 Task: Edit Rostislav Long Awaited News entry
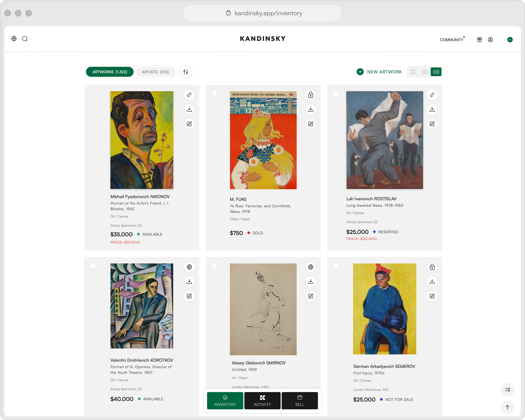click(432, 124)
